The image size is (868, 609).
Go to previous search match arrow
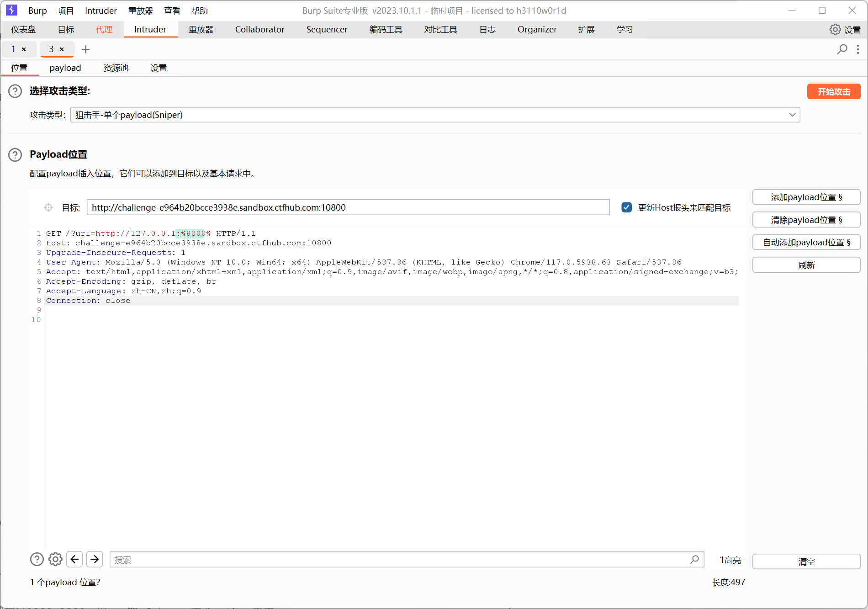point(75,559)
